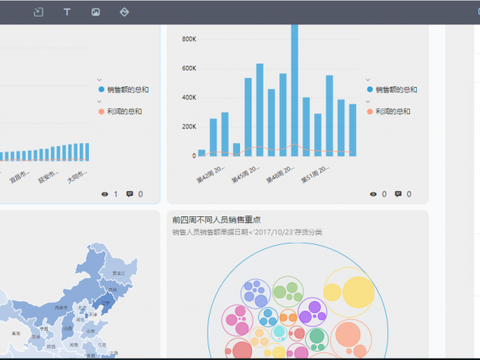Select 山东 province on the map
The image size is (480, 360).
pos(90,331)
